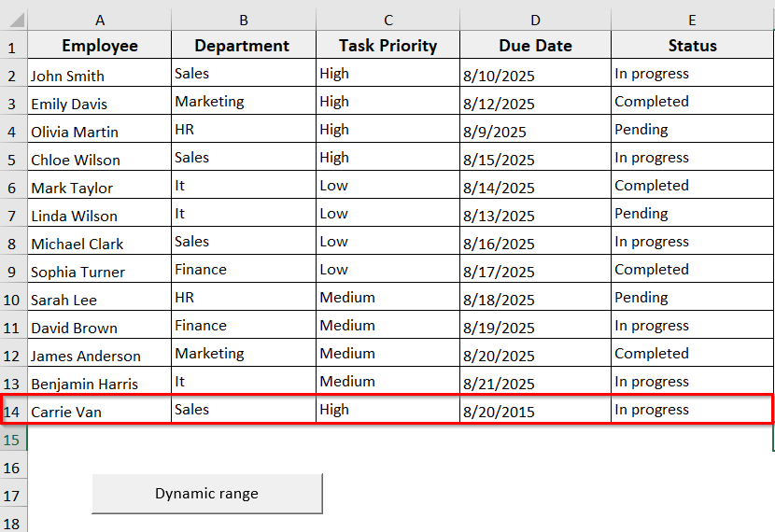
Task: Select column E header
Action: 692,20
